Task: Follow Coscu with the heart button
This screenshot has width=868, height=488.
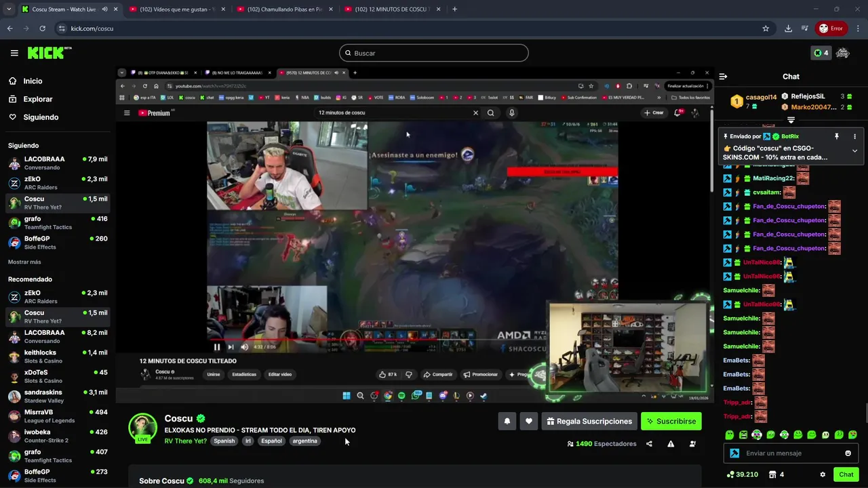Action: coord(528,421)
